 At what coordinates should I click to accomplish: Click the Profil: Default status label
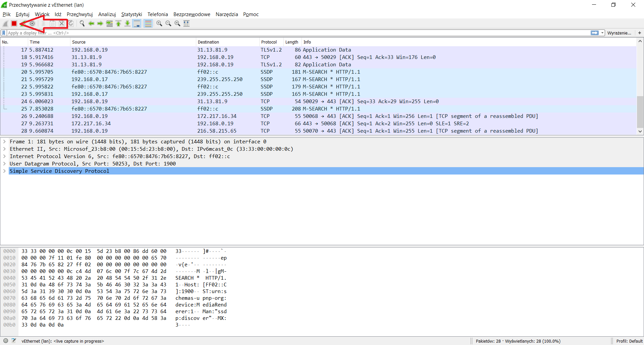pos(629,341)
